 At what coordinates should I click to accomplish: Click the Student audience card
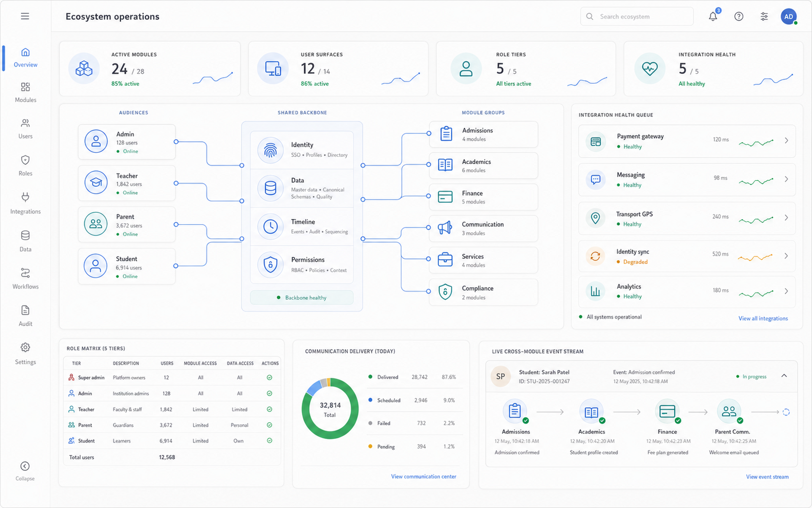(x=127, y=266)
